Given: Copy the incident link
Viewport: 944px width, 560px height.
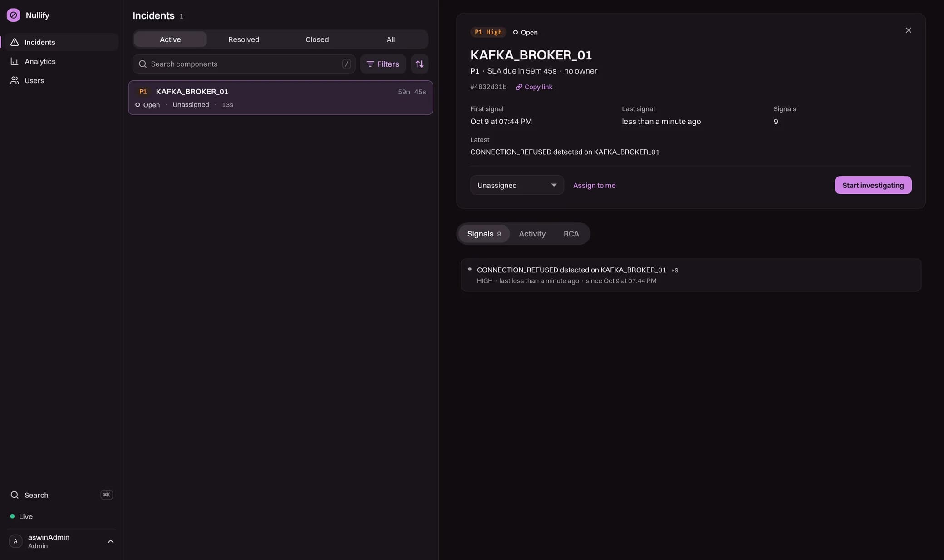Looking at the screenshot, I should coord(534,87).
